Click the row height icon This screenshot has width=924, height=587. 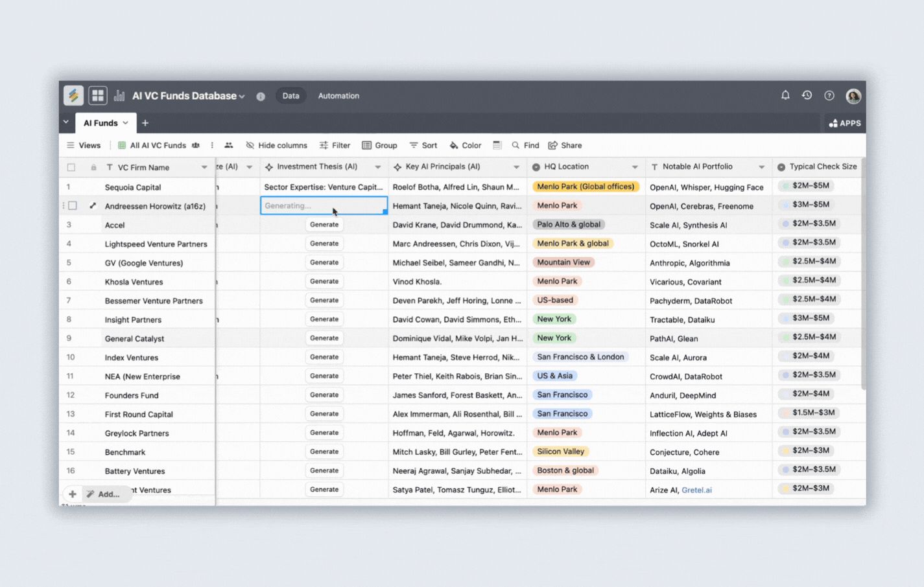[497, 145]
